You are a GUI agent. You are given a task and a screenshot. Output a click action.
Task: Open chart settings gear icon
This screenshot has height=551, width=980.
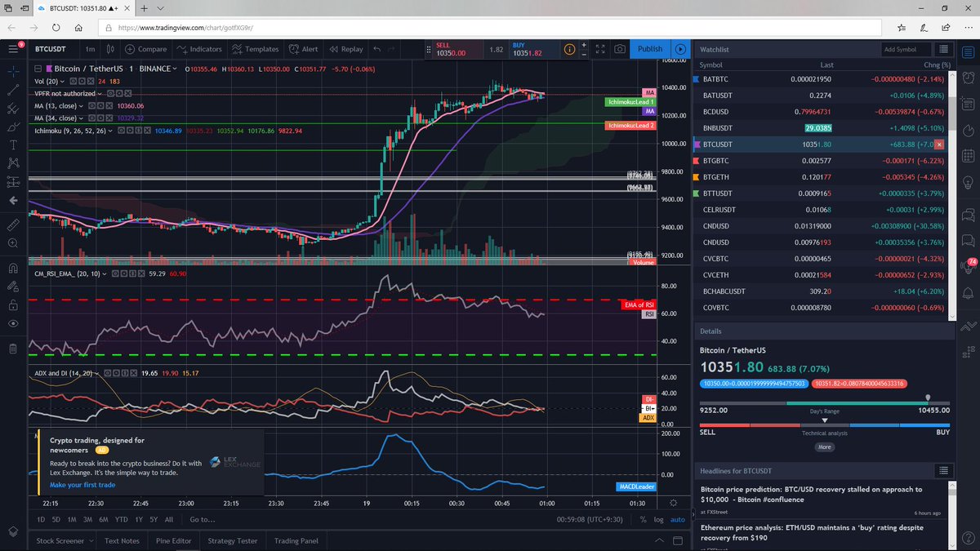click(673, 504)
